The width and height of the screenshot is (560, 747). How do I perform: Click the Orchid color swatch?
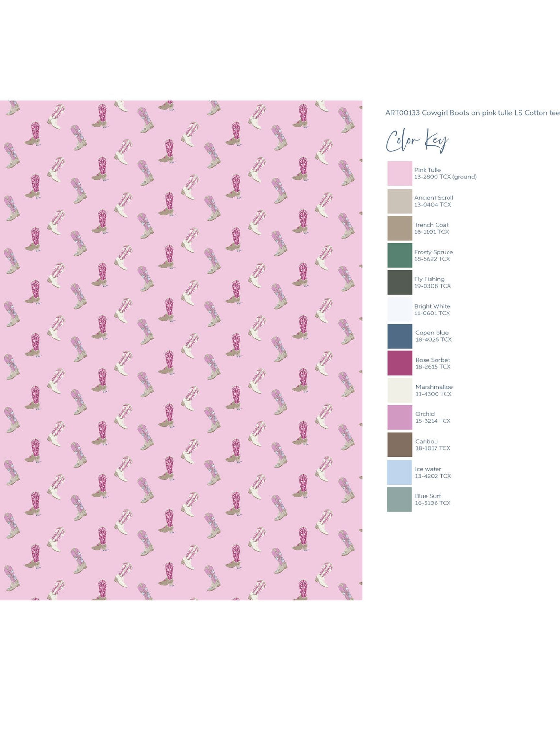click(x=399, y=417)
